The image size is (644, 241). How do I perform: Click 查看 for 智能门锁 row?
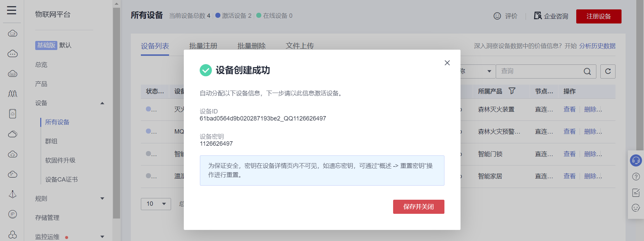pos(570,154)
